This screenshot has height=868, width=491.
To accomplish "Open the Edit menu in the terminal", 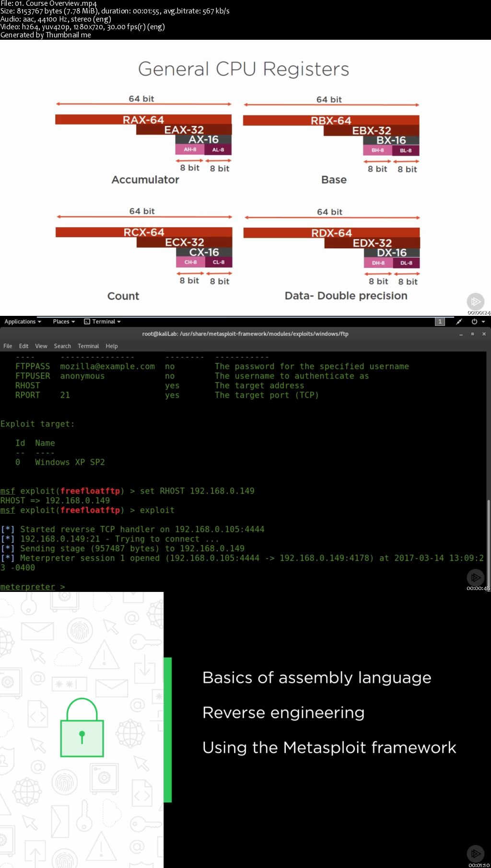I will click(23, 346).
